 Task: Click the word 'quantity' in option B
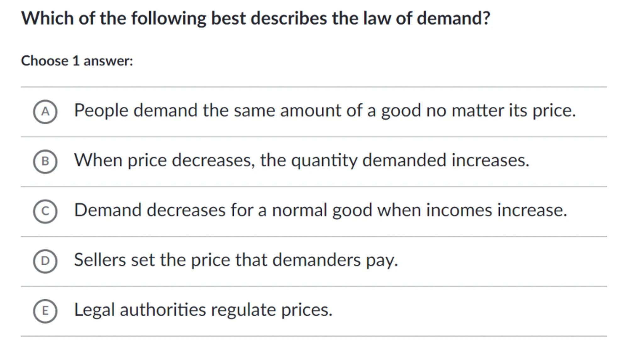pos(324,160)
